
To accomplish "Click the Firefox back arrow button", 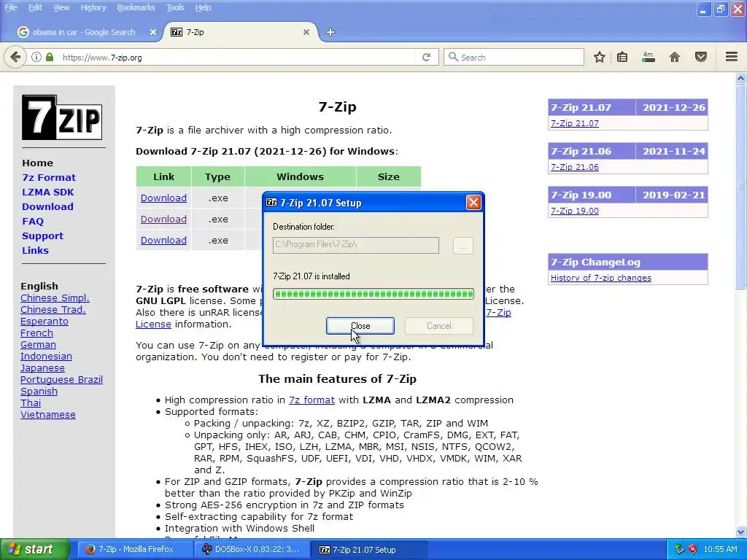I will [x=15, y=57].
